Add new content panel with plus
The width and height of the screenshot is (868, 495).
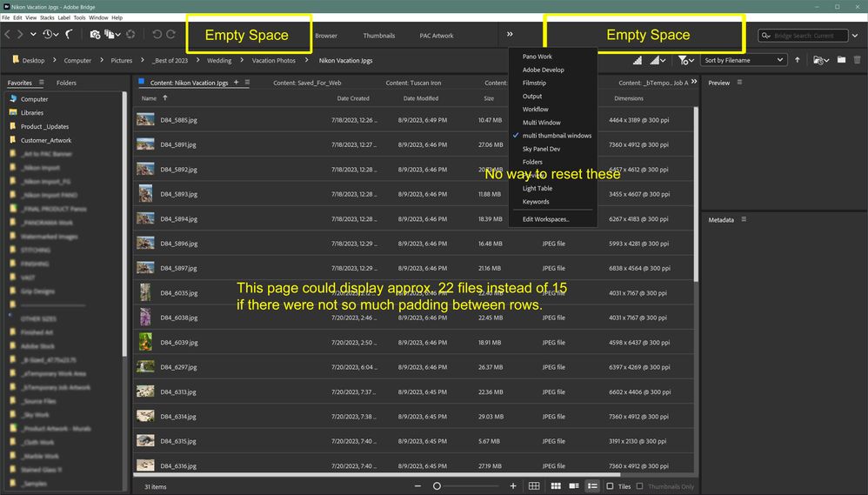236,82
